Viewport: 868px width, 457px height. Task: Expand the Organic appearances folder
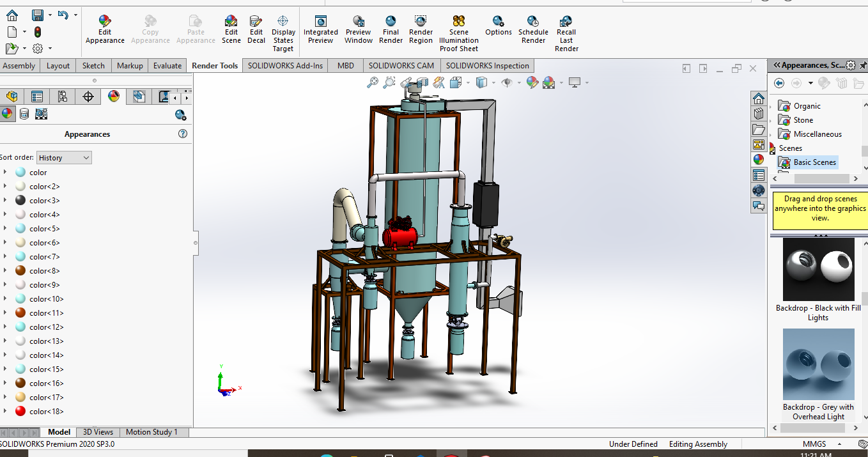[771, 106]
